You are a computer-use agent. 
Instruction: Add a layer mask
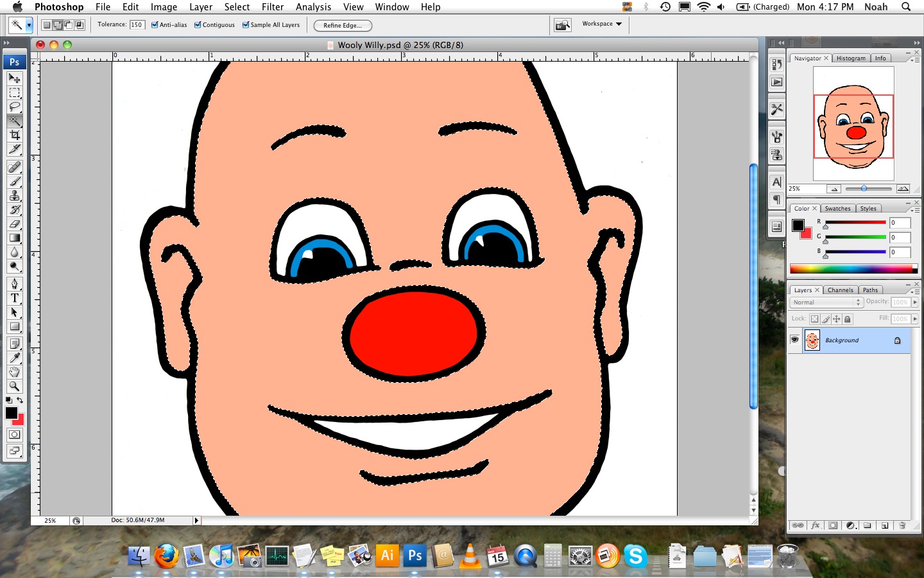point(833,525)
